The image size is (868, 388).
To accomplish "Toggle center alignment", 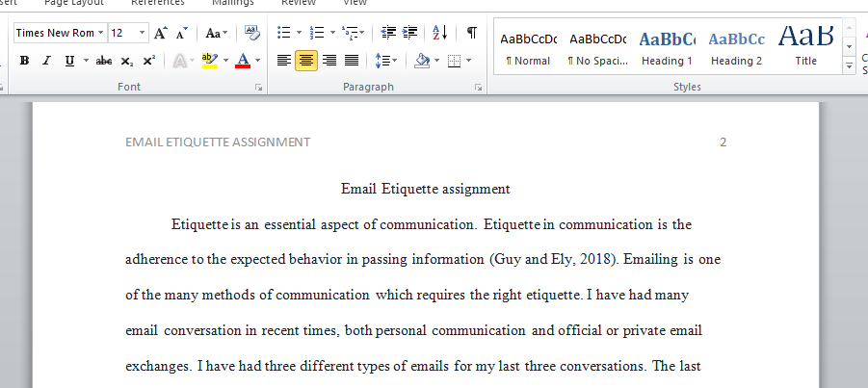I will pos(306,61).
